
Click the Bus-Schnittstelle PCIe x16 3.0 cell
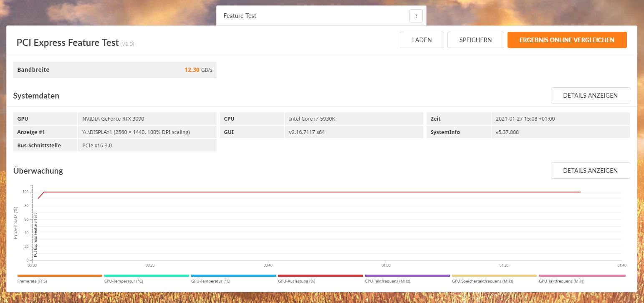[x=96, y=145]
